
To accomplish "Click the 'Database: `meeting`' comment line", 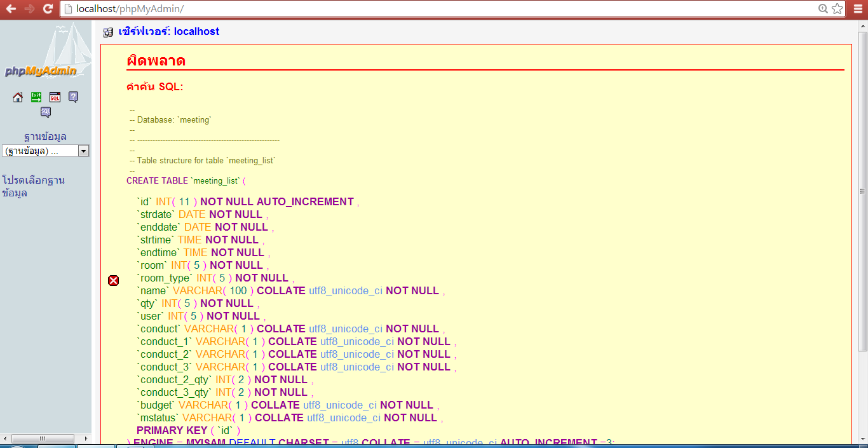I will (x=170, y=119).
